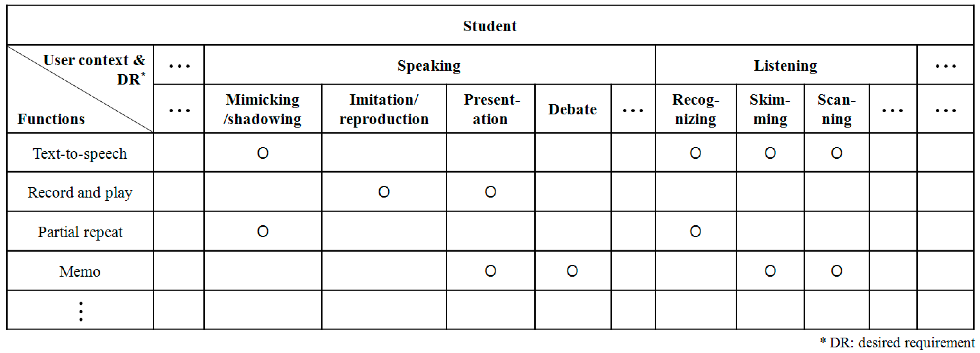The width and height of the screenshot is (980, 353).
Task: Click the Mimicking/shadowing column header
Action: click(263, 109)
